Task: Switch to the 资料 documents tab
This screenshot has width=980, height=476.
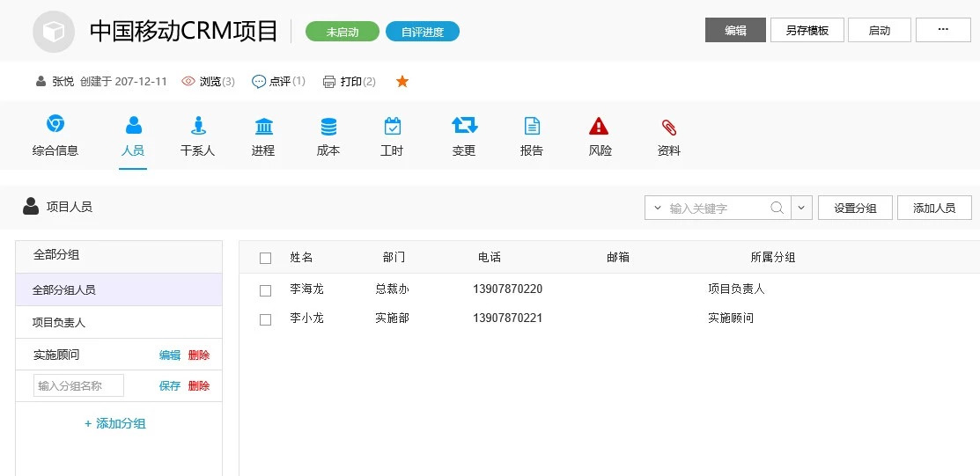Action: click(x=669, y=136)
